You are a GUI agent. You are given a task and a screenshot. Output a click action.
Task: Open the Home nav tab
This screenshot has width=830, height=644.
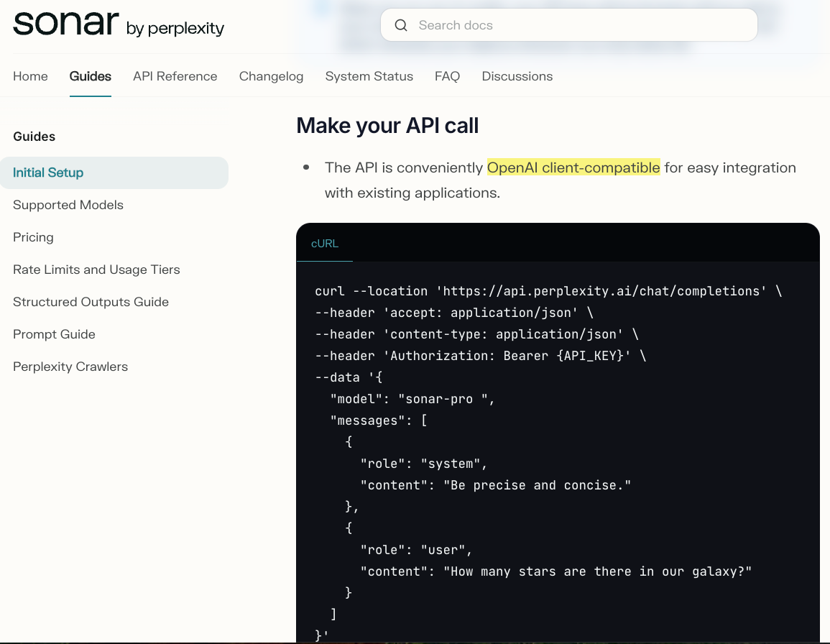coord(30,76)
